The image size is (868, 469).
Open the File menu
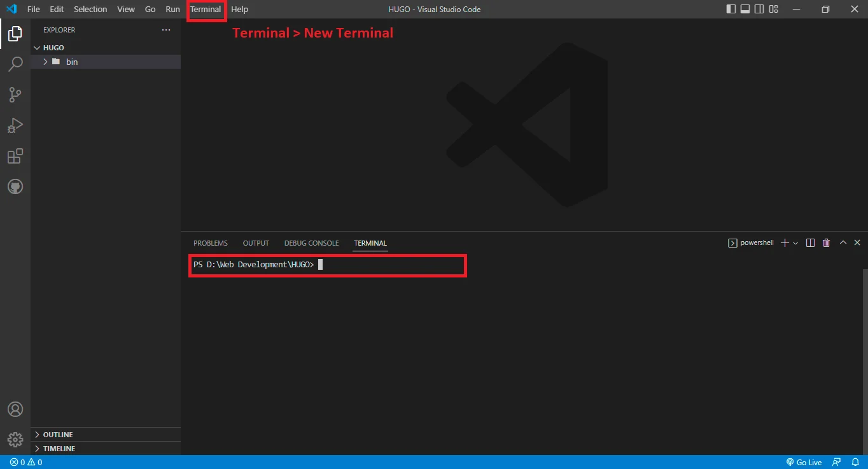click(34, 9)
